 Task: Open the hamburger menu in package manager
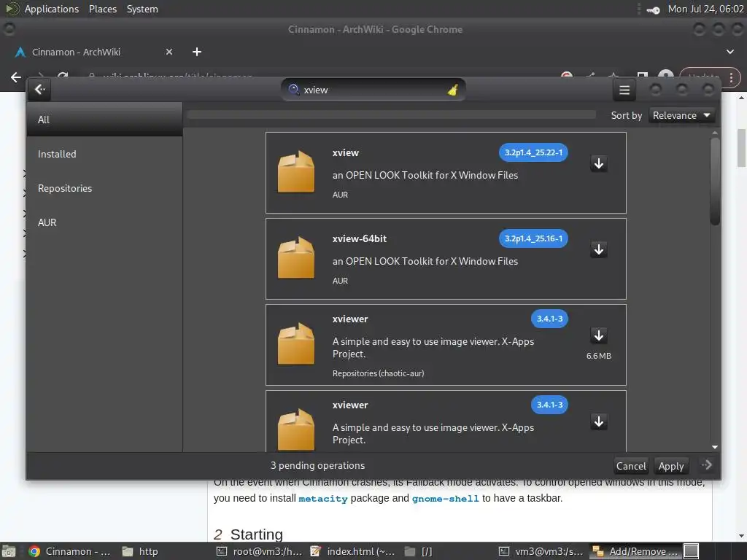tap(624, 90)
